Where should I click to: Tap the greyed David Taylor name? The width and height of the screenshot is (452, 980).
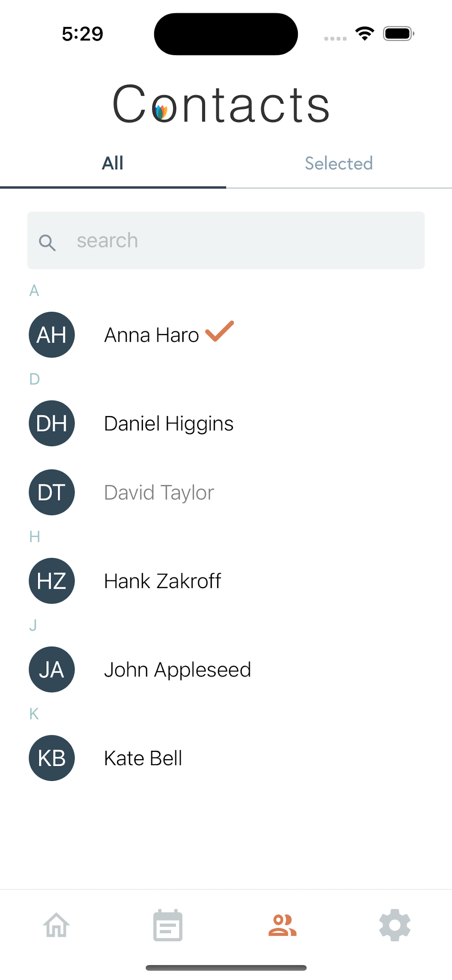[x=159, y=492]
